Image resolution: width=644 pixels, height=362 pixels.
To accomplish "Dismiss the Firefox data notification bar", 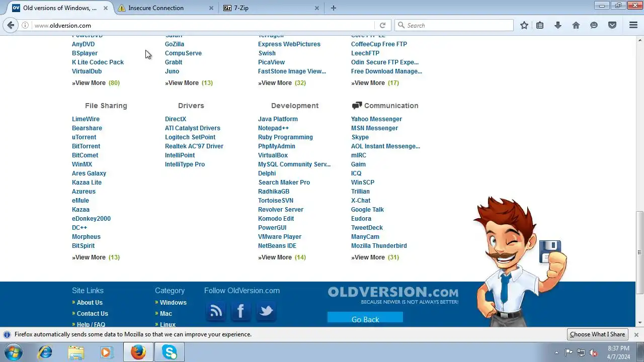I will click(x=636, y=334).
